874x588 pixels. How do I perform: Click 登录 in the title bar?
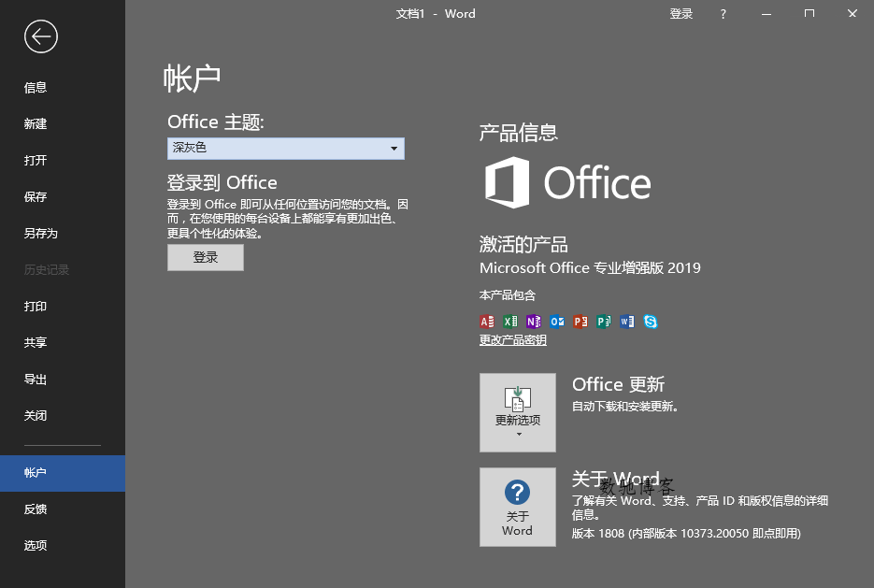click(681, 14)
